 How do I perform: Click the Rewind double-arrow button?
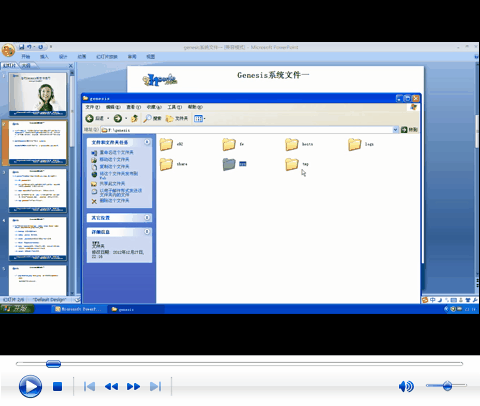111,387
